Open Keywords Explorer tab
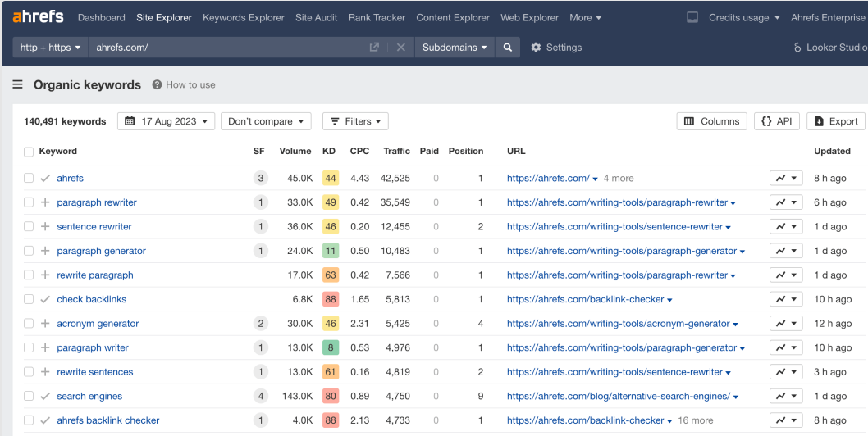The image size is (868, 436). [244, 18]
